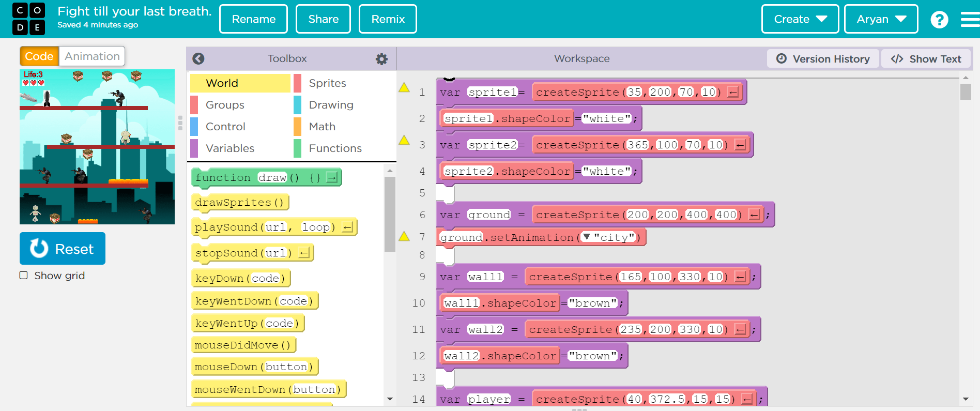Open the help question mark menu

click(x=939, y=20)
